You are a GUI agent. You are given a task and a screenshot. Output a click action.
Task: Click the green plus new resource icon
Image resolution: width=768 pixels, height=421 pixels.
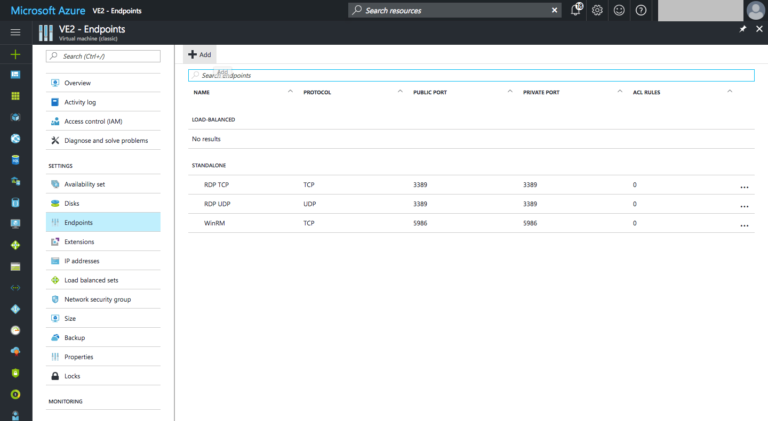point(15,54)
